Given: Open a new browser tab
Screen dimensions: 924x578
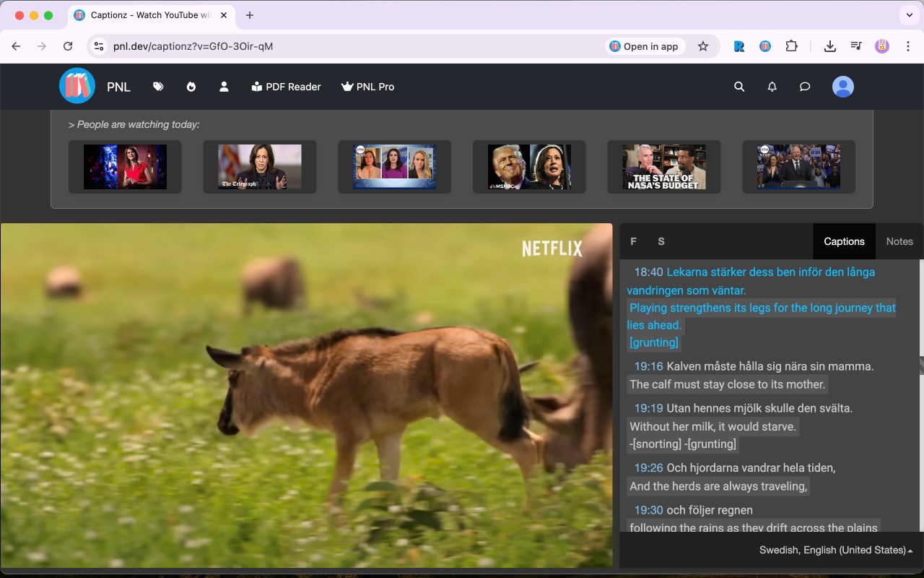Looking at the screenshot, I should point(250,15).
